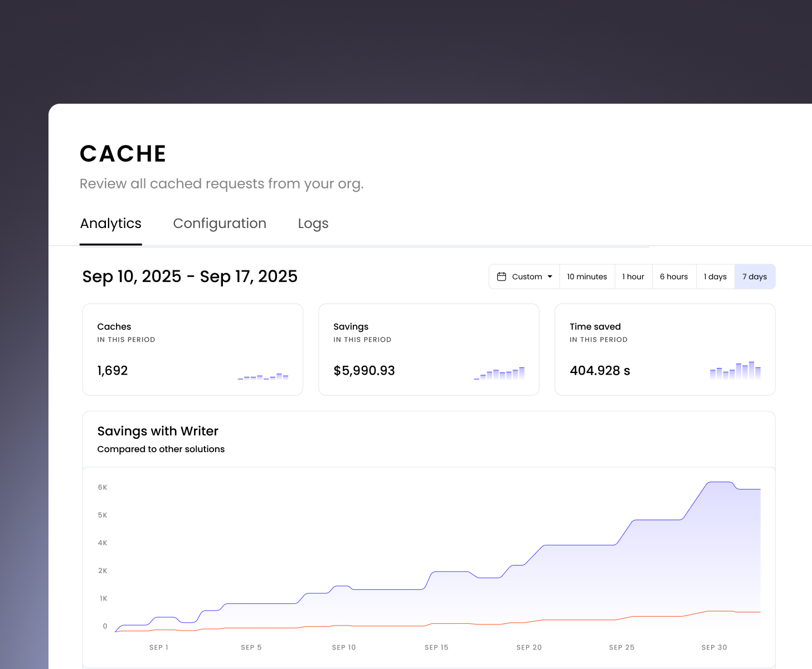Open the Caches stat card

point(192,350)
